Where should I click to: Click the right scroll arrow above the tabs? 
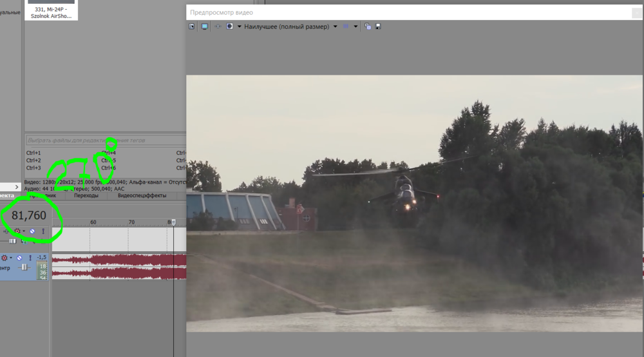pos(17,187)
